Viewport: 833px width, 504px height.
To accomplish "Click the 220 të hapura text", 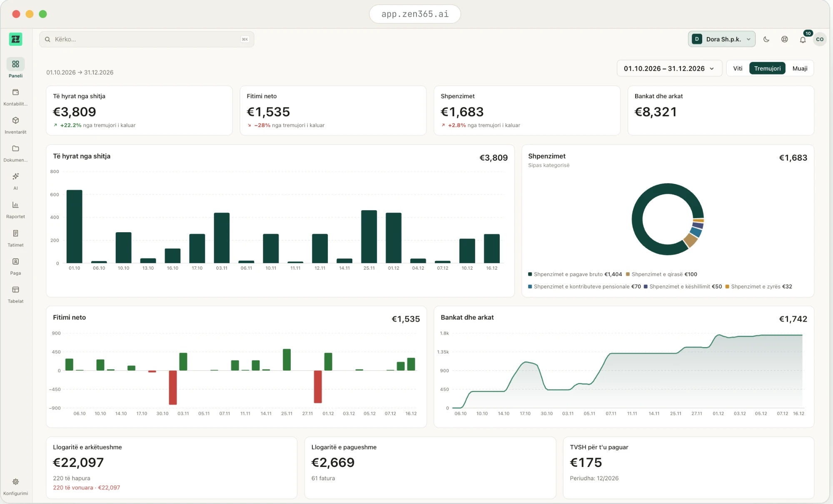I will tap(72, 478).
